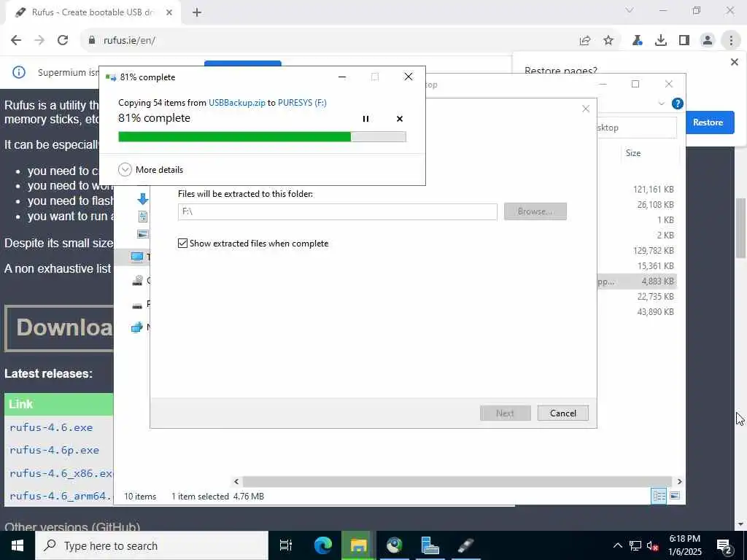Click Cancel in the extract wizard

coord(562,413)
